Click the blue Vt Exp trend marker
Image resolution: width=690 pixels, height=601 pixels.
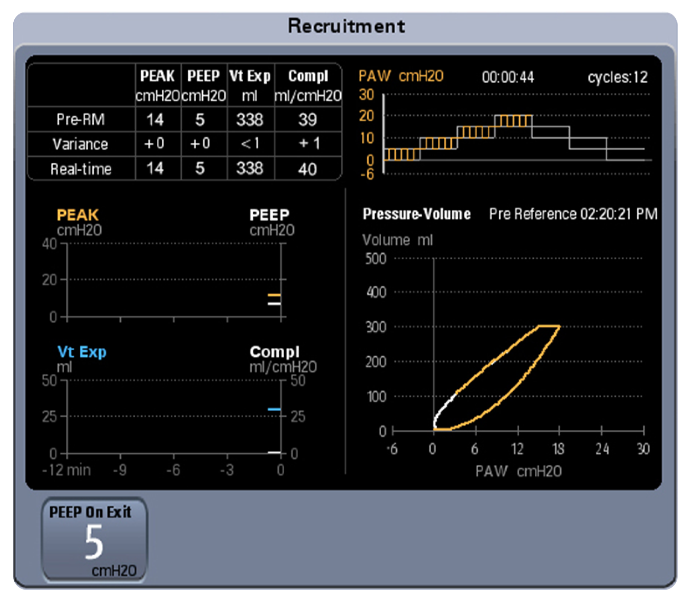point(273,409)
